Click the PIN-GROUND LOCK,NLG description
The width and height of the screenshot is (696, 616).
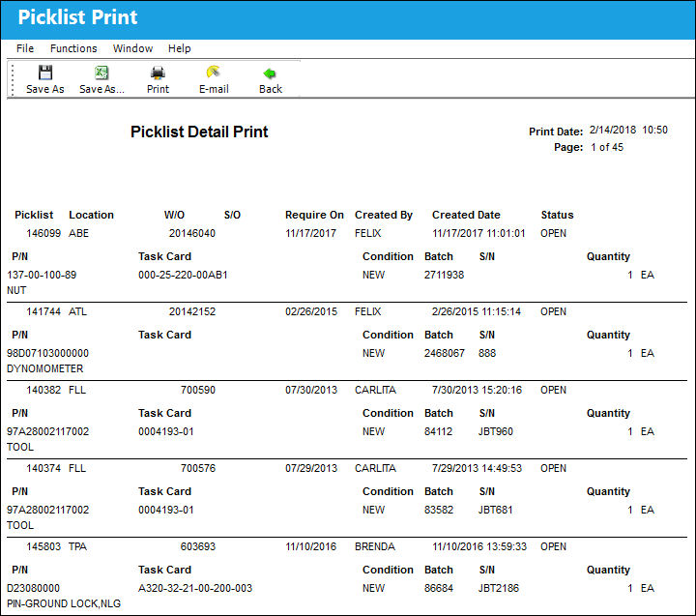pyautogui.click(x=64, y=603)
